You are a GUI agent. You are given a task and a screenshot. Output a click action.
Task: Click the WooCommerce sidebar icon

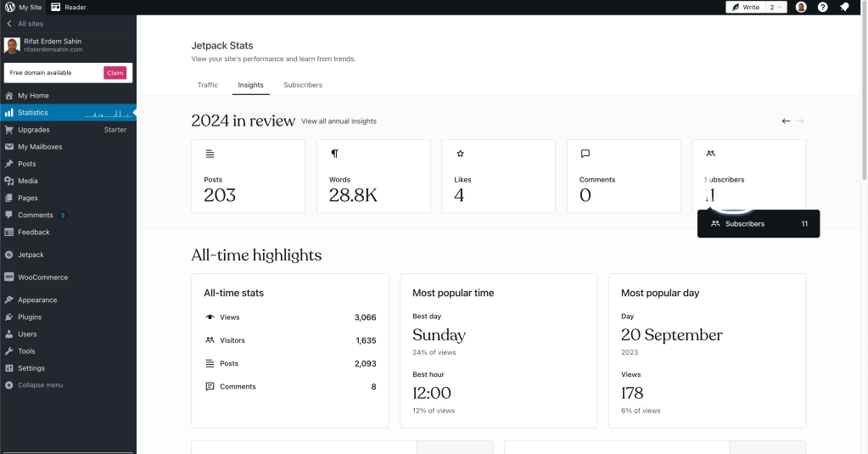pos(8,277)
